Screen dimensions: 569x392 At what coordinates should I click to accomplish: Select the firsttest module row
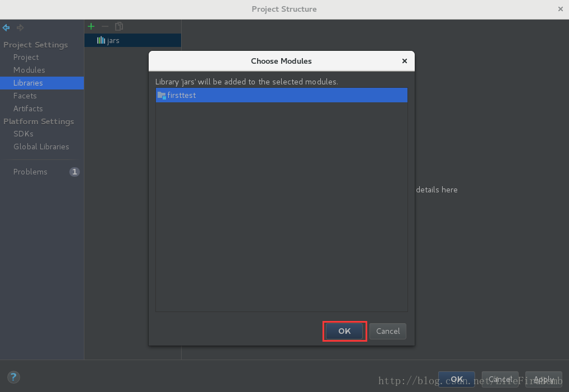pos(282,95)
